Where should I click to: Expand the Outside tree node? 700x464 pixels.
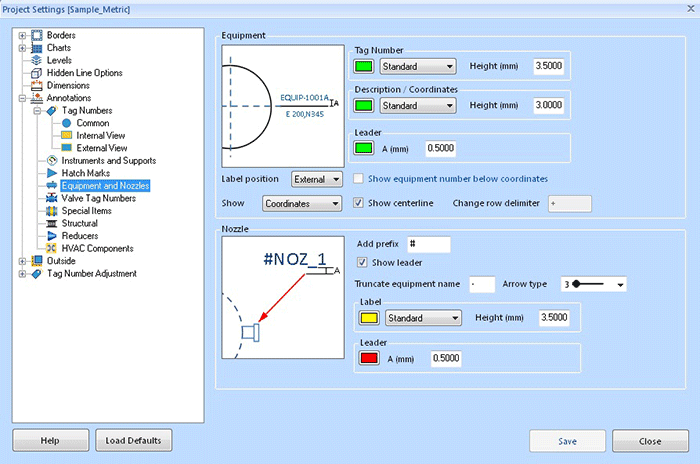[22, 261]
